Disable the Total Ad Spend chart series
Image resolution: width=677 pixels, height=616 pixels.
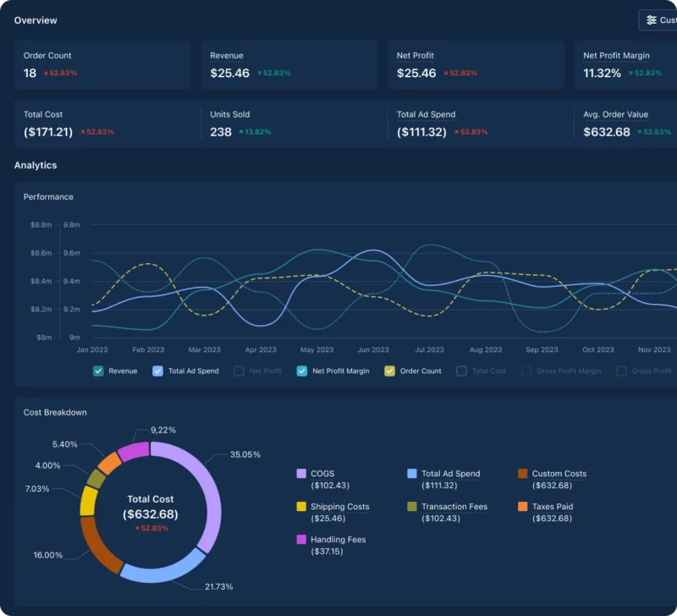point(157,371)
